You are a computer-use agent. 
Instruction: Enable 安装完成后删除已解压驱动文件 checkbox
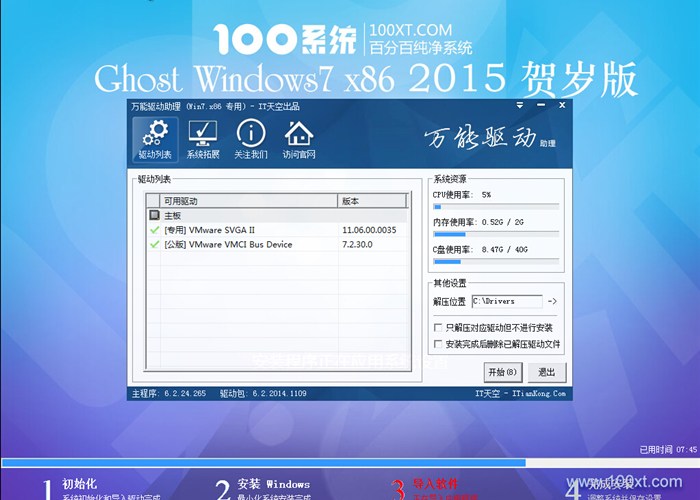tap(438, 344)
